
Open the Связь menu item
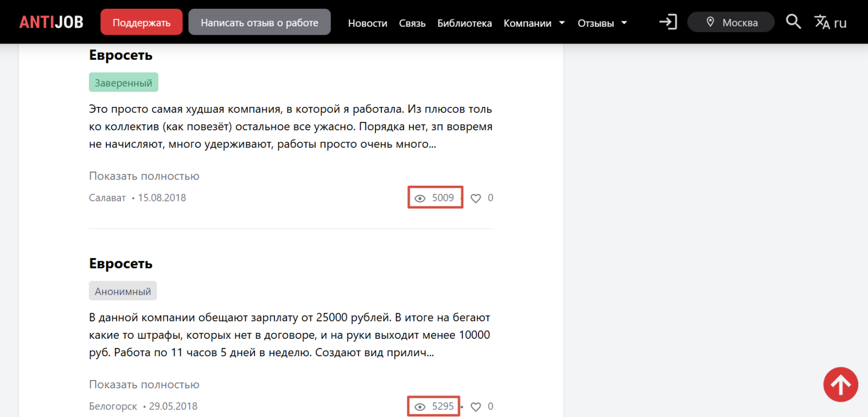(x=412, y=23)
